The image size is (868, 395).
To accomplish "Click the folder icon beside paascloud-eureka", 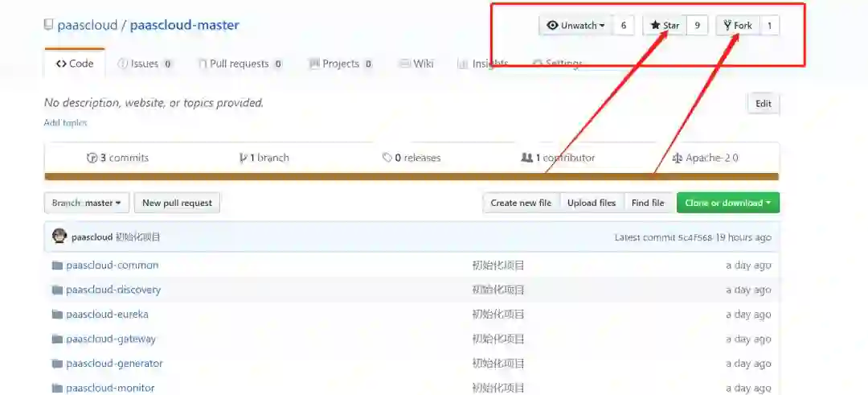I will click(x=57, y=314).
